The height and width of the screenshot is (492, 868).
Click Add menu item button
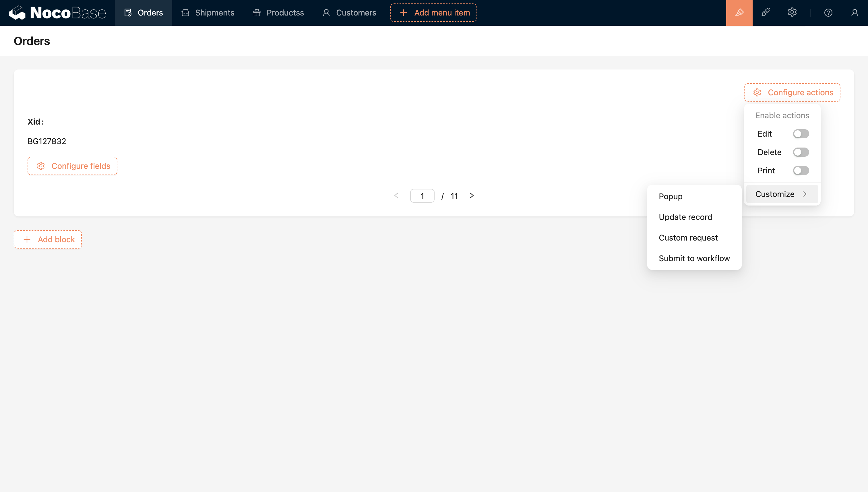(433, 13)
